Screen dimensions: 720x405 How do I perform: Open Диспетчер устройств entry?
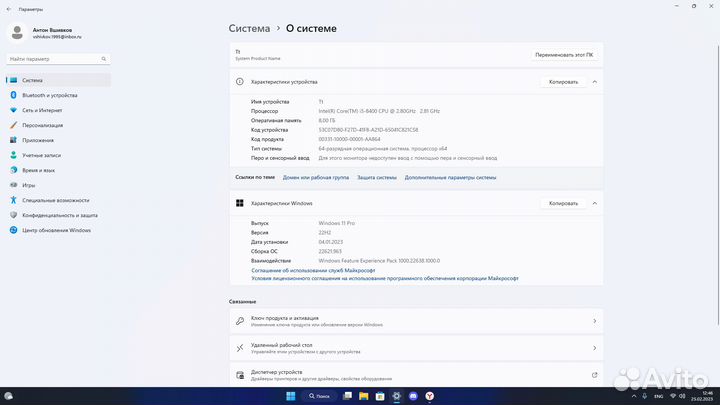tap(416, 375)
